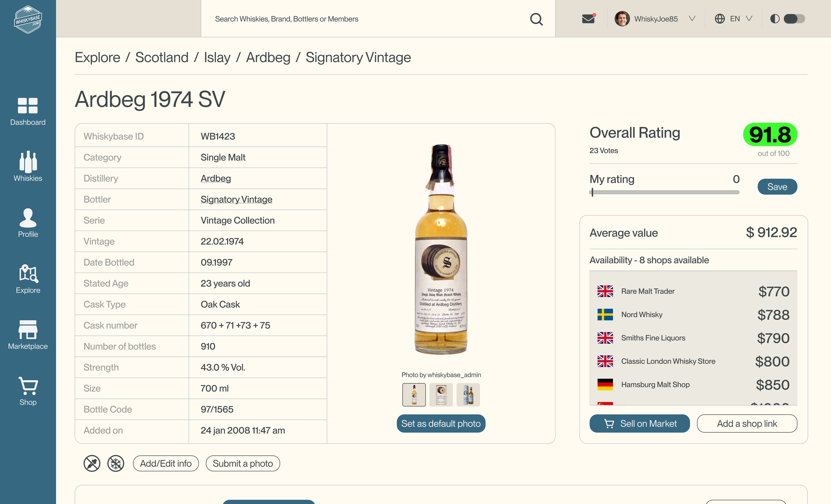Viewport: 831px width, 504px height.
Task: Open the Shop cart icon
Action: (28, 391)
